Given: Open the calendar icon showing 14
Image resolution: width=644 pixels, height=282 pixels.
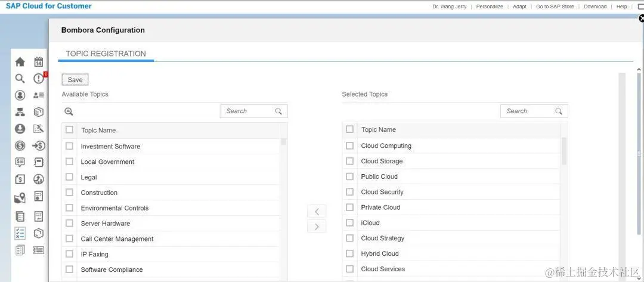Looking at the screenshot, I should (39, 62).
